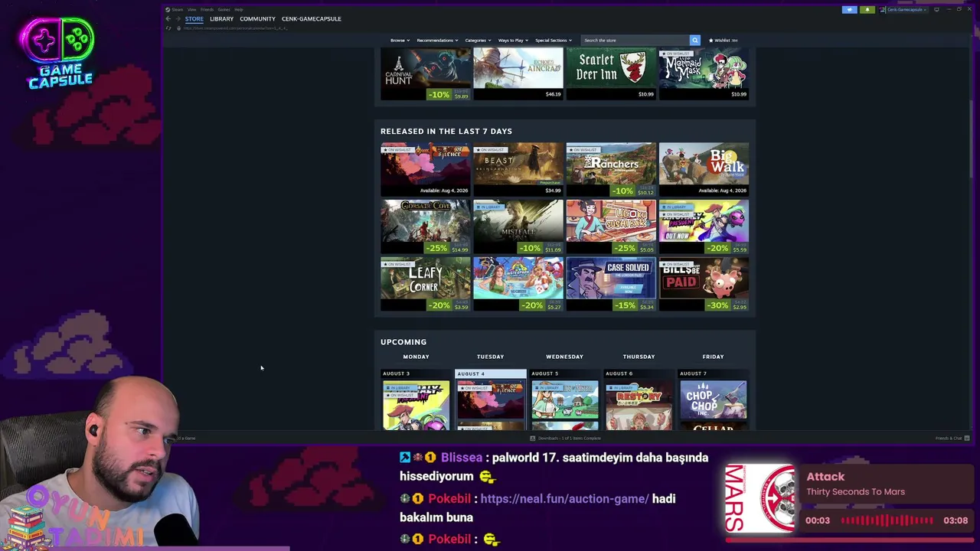This screenshot has width=980, height=551.
Task: Open the August 5 upcoming game capsule
Action: [565, 399]
